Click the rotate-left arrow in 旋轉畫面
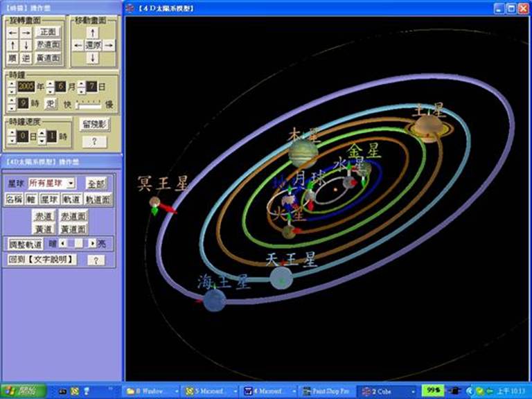 [12, 33]
